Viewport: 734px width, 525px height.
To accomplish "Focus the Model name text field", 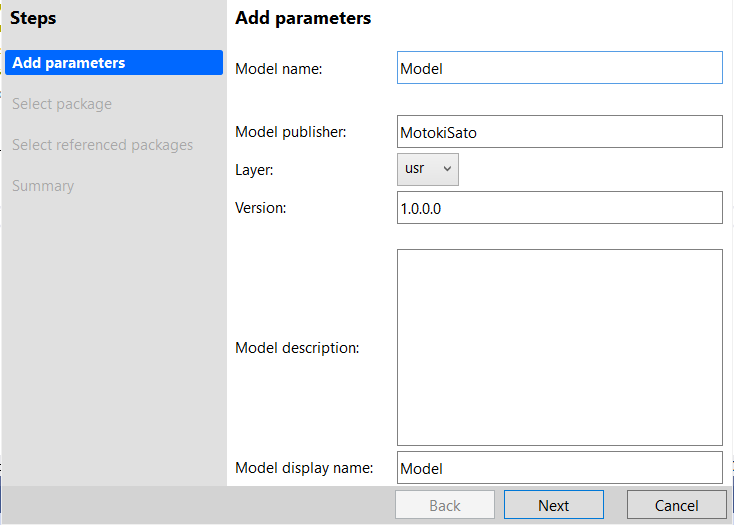I will (560, 68).
